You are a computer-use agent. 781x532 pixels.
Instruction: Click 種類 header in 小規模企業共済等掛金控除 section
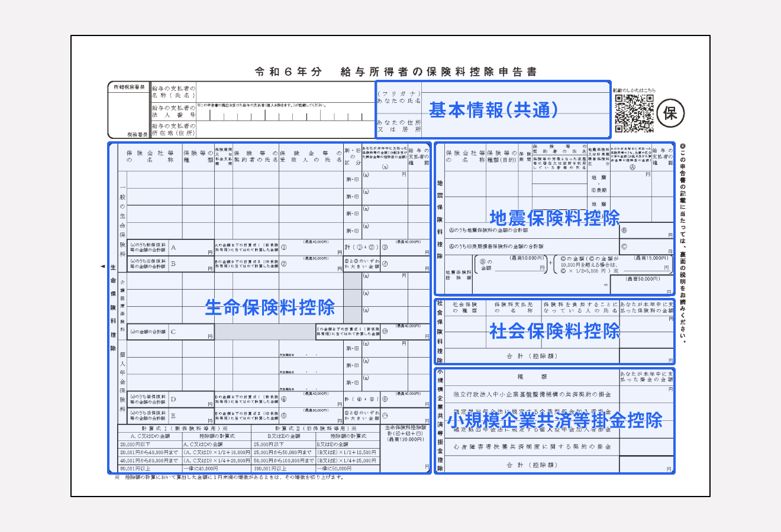[x=532, y=377]
